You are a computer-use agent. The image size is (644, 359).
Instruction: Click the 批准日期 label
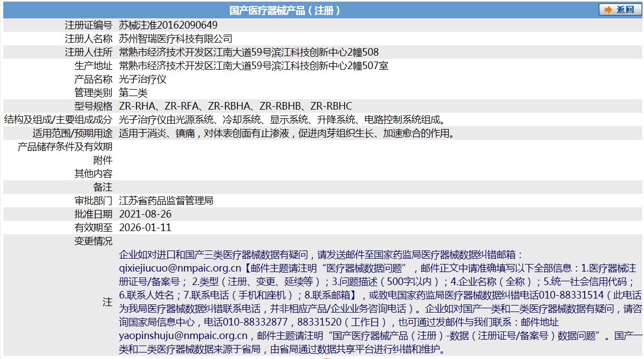coord(93,214)
